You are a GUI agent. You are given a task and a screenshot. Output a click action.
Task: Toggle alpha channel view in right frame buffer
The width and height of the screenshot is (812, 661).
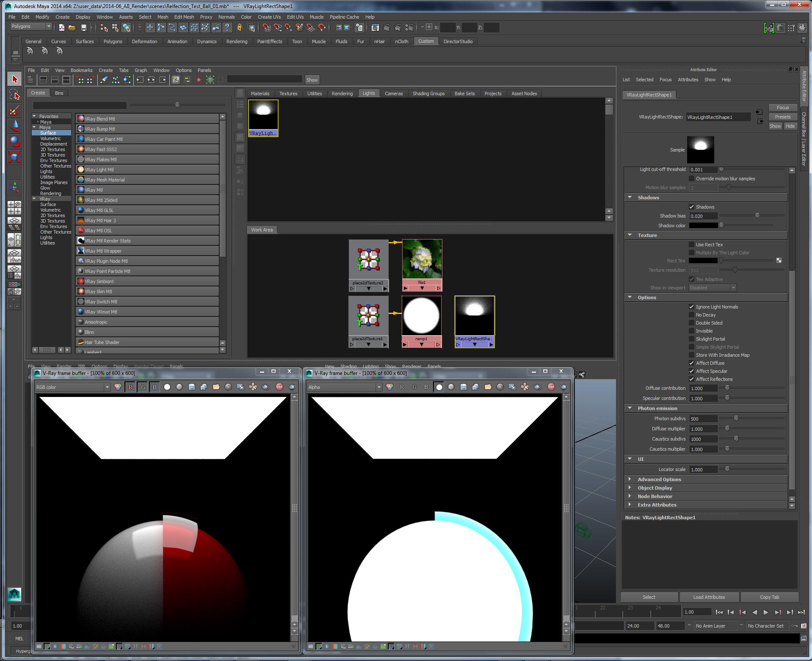439,387
